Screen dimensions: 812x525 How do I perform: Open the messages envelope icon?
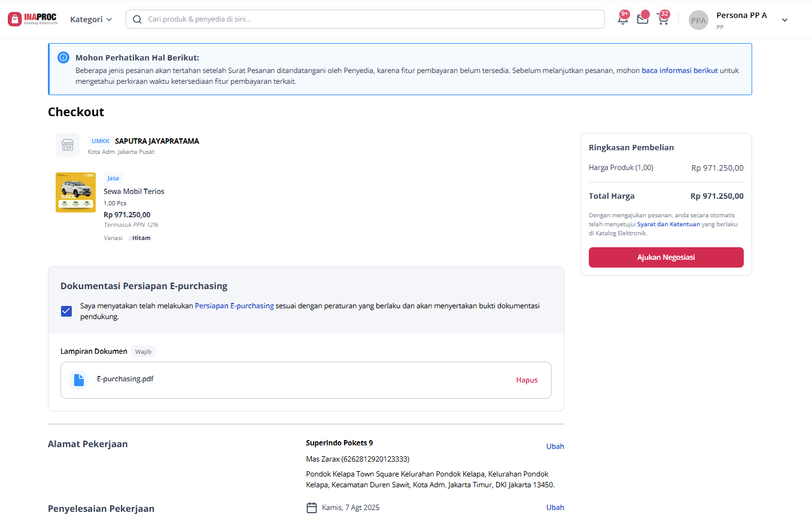pyautogui.click(x=643, y=19)
